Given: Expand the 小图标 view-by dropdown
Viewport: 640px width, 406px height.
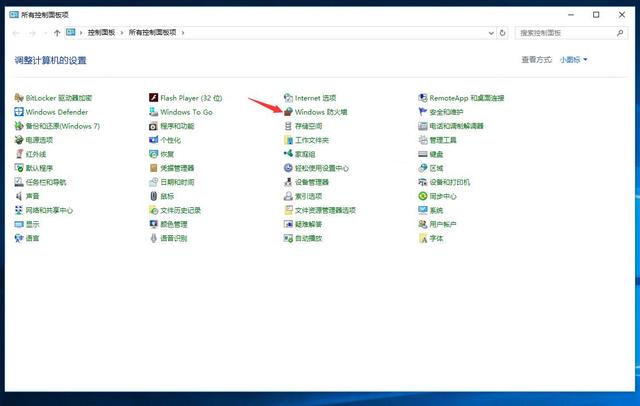Looking at the screenshot, I should click(x=573, y=60).
